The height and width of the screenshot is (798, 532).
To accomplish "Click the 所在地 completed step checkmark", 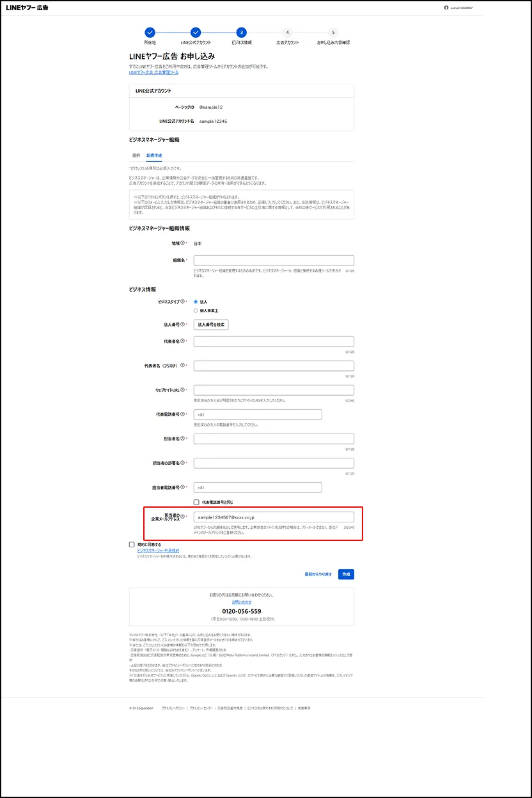I will point(150,32).
